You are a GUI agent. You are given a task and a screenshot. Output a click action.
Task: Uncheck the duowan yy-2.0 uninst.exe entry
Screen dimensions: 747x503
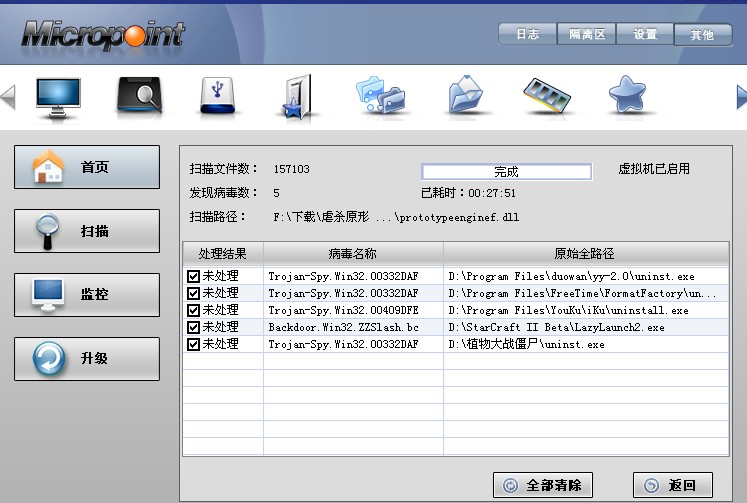click(193, 276)
